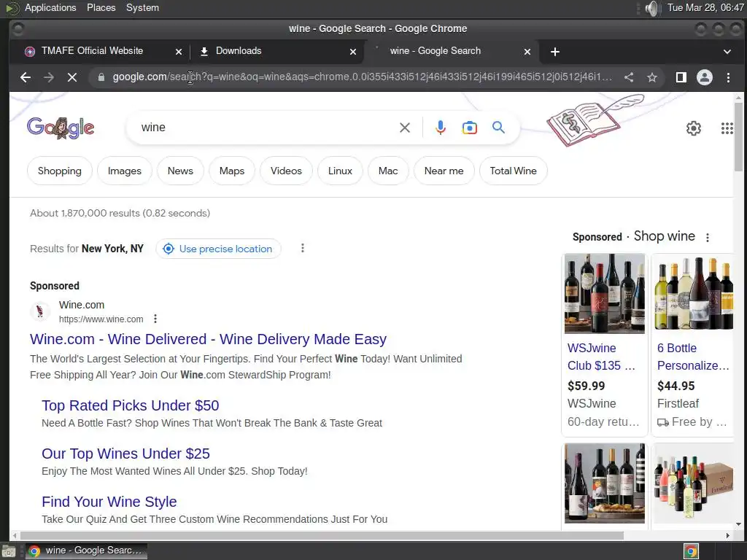Close the wine - Google Search tab
Screen dimensions: 747x560
(x=527, y=52)
